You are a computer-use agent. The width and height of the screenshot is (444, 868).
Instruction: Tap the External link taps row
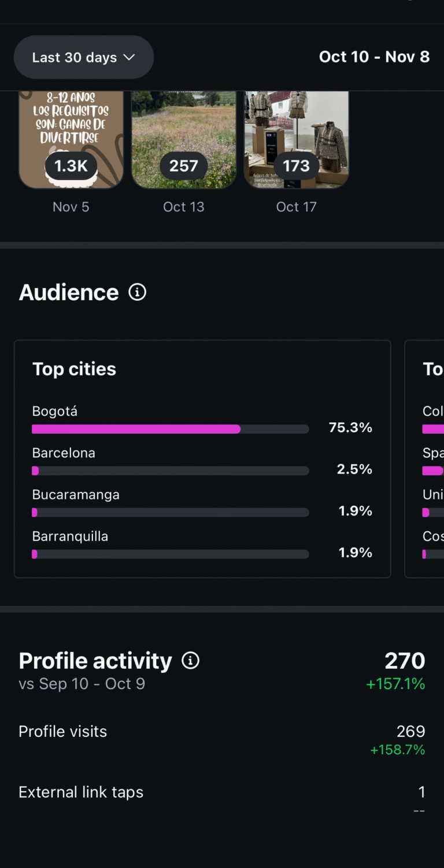pyautogui.click(x=221, y=792)
